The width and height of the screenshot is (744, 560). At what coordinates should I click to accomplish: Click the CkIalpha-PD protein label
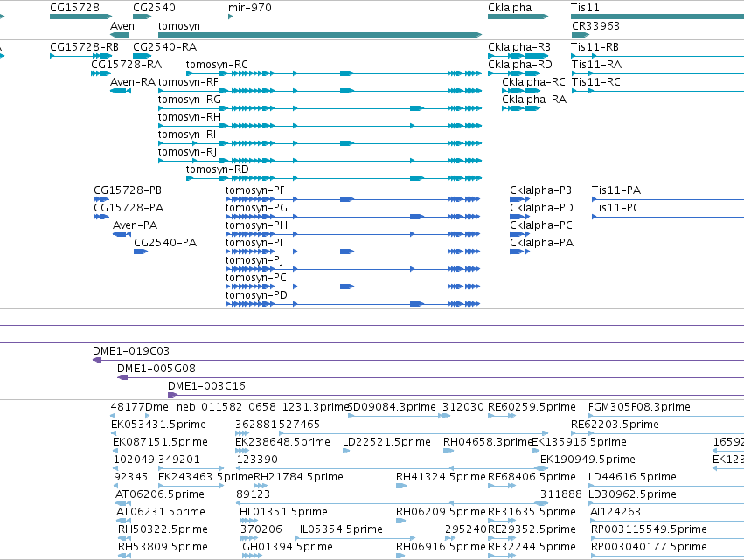pos(541,208)
